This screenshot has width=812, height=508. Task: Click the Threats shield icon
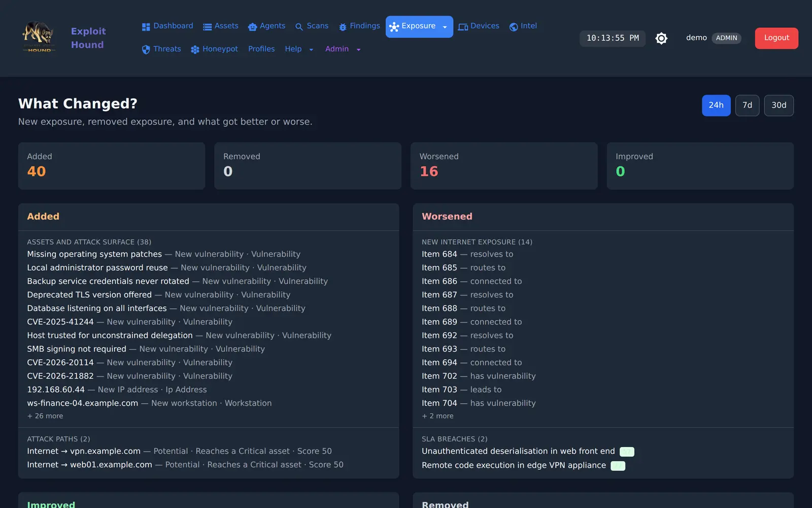coord(146,50)
